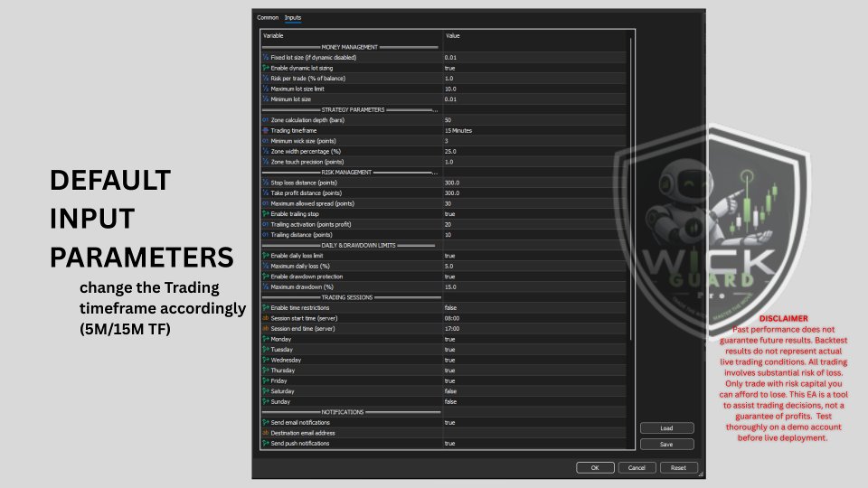Click the Zone calculation depth integer icon
Image resolution: width=868 pixels, height=488 pixels.
[x=266, y=120]
